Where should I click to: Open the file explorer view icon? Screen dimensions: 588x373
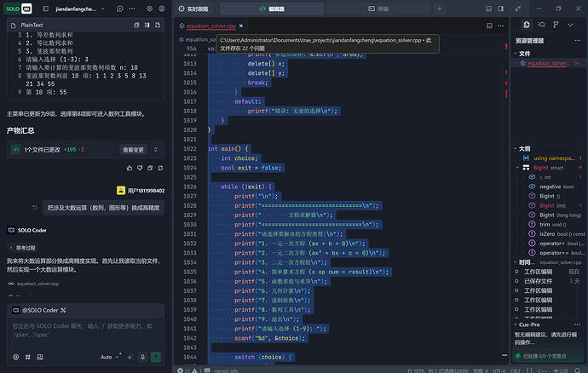click(x=527, y=25)
